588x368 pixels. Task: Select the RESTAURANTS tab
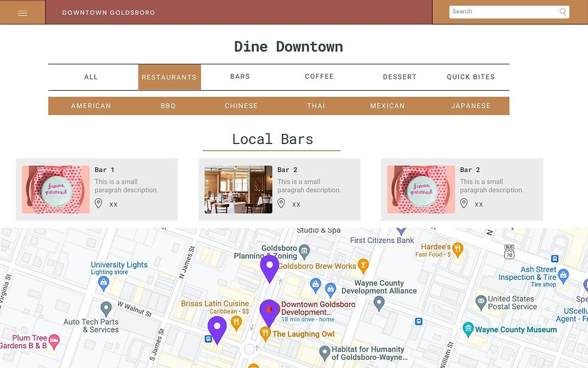coord(169,77)
